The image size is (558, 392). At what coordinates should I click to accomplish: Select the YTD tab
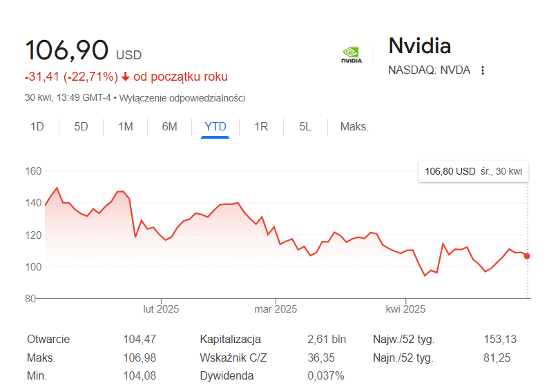pyautogui.click(x=215, y=126)
